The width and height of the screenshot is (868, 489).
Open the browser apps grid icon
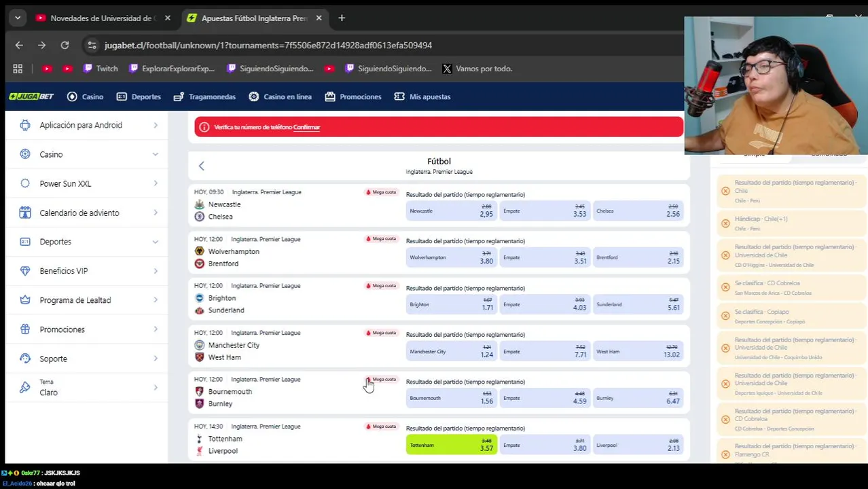(18, 69)
